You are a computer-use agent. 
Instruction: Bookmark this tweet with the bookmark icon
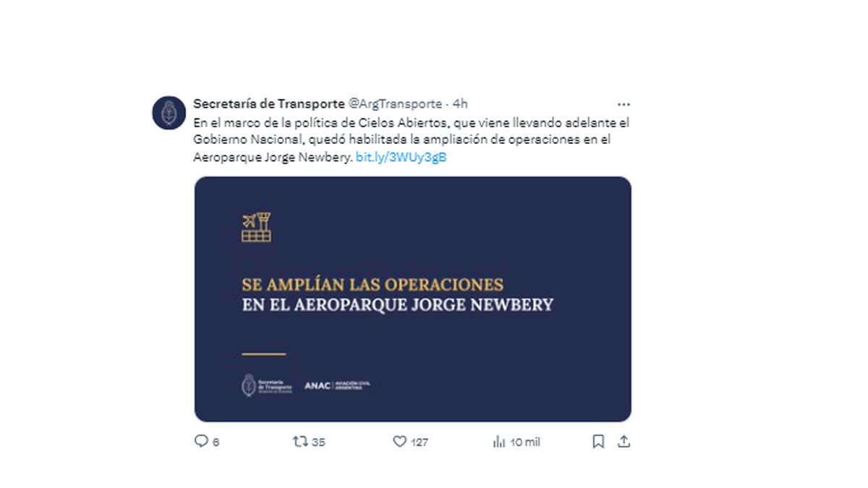(598, 441)
